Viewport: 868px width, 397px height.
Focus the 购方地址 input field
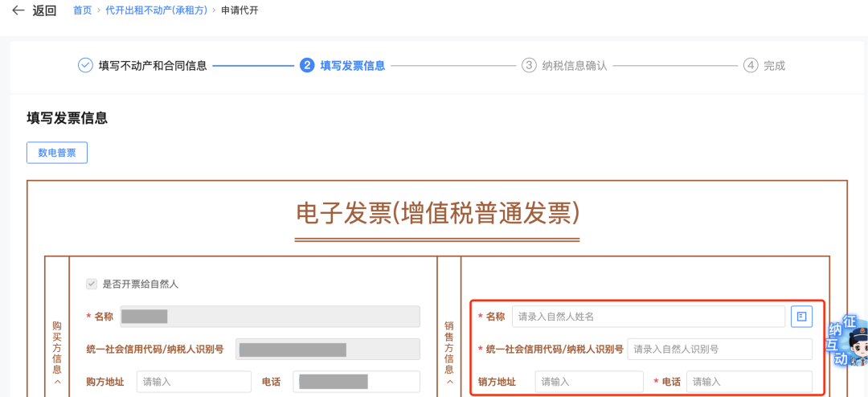[x=194, y=382]
